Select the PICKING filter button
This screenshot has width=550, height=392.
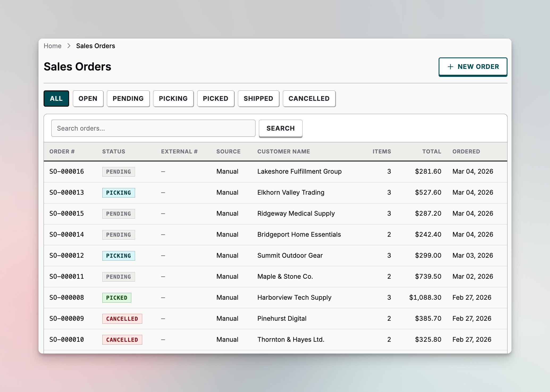click(173, 98)
